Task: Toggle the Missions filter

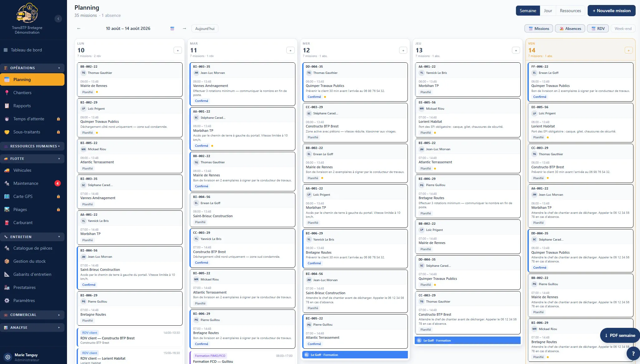Action: (539, 29)
